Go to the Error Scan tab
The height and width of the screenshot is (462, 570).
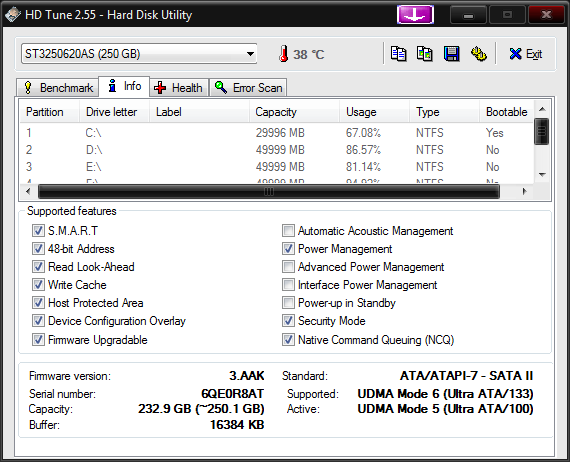[x=248, y=88]
